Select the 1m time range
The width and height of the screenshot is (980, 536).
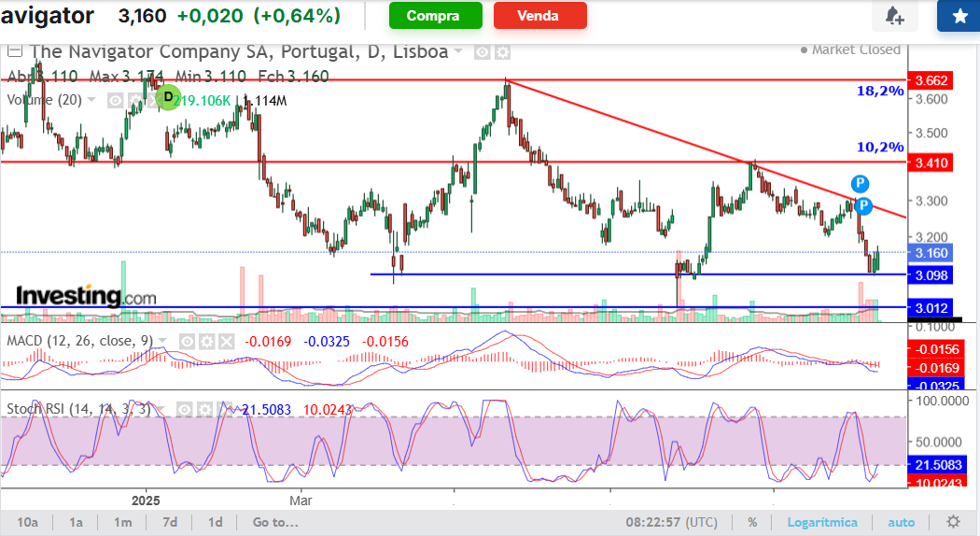123,522
